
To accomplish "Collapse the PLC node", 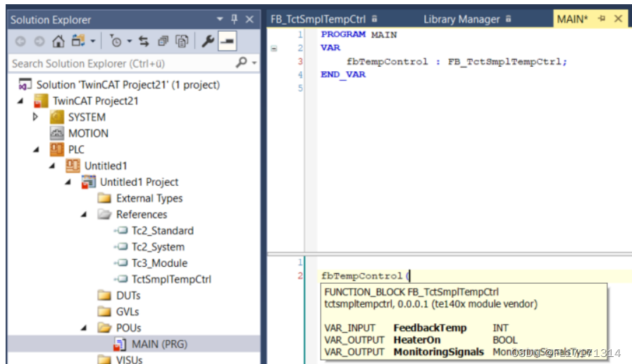I will coord(36,149).
